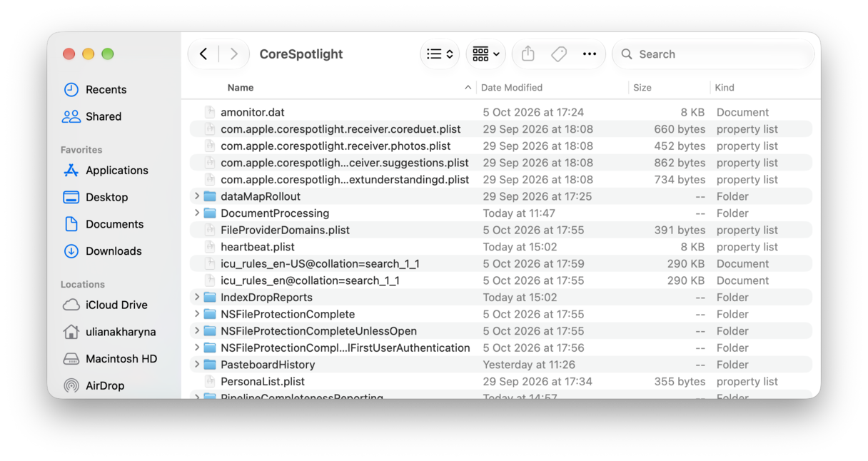Select com.apple.corespotlight.receiver.photos.plist
Image resolution: width=868 pixels, height=461 pixels.
[x=335, y=146]
